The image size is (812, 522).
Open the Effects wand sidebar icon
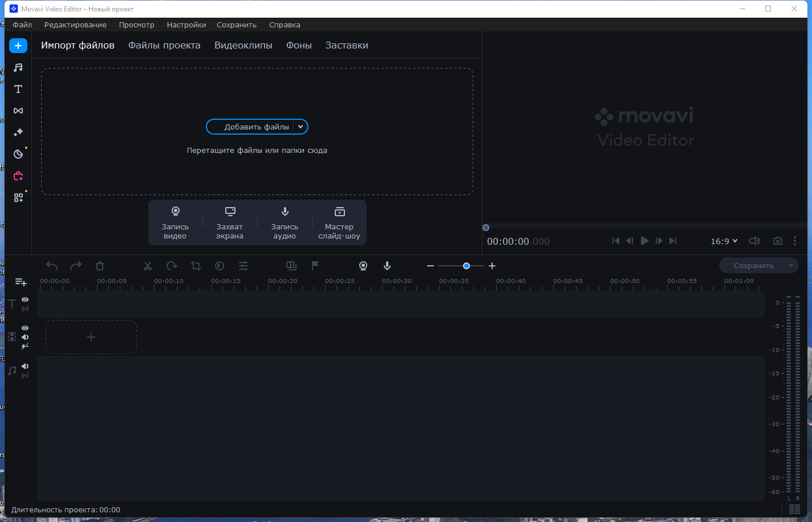pyautogui.click(x=18, y=132)
